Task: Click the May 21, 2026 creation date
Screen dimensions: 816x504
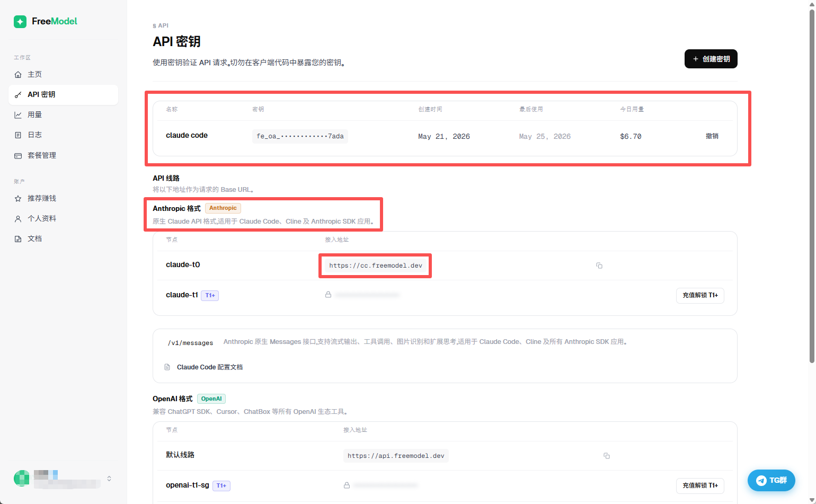Action: [x=444, y=136]
